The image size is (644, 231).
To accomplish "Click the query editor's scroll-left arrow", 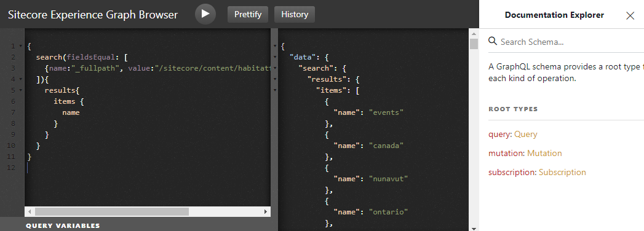I will click(30, 212).
